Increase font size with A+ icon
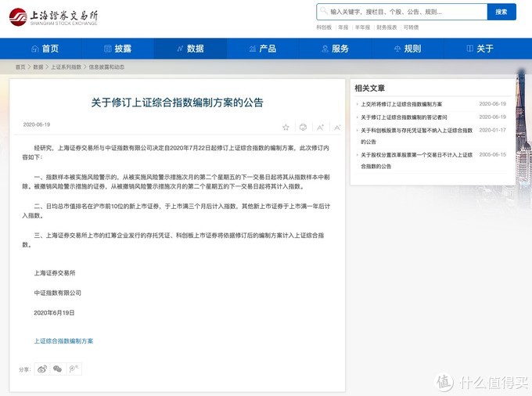This screenshot has height=396, width=532. [320, 128]
